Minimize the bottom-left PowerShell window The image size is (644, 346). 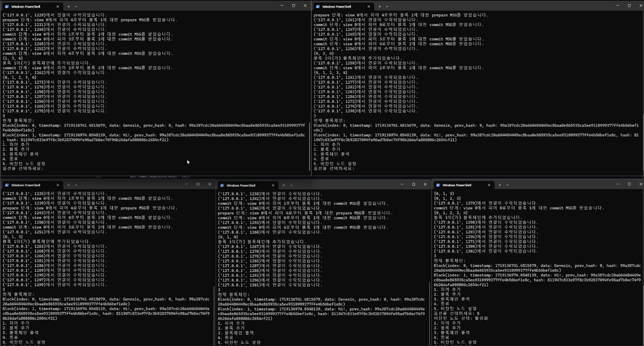point(186,184)
